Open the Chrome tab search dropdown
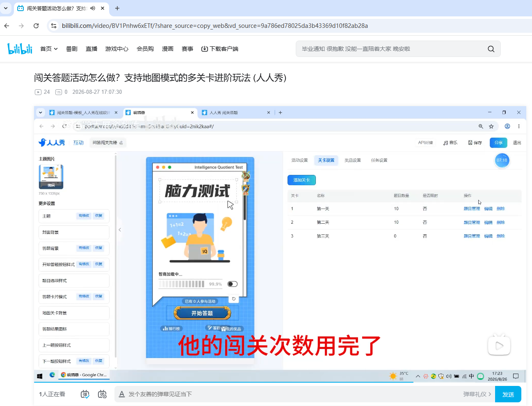This screenshot has height=406, width=532. click(6, 8)
